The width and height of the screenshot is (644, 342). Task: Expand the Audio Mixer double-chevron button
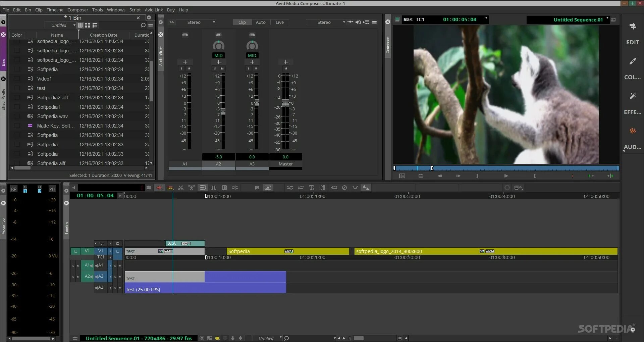tap(172, 22)
